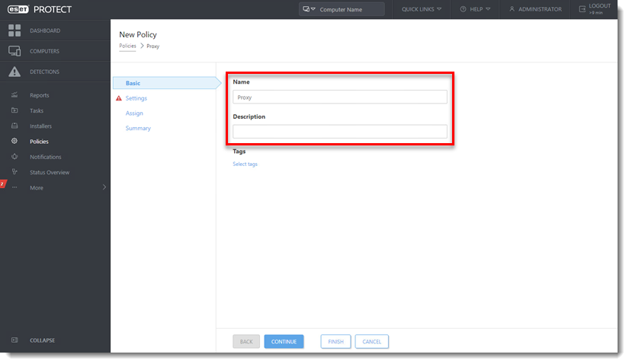Click the Continue button
Screen dimensions: 629x364
[284, 342]
